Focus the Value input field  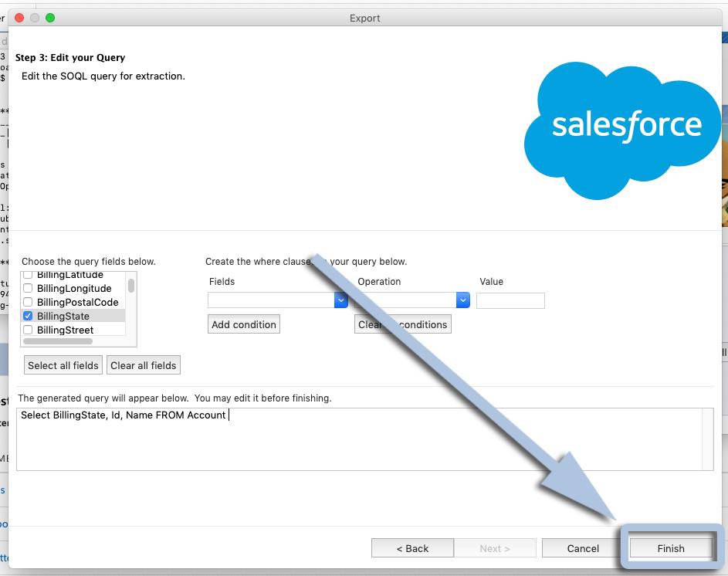(510, 300)
